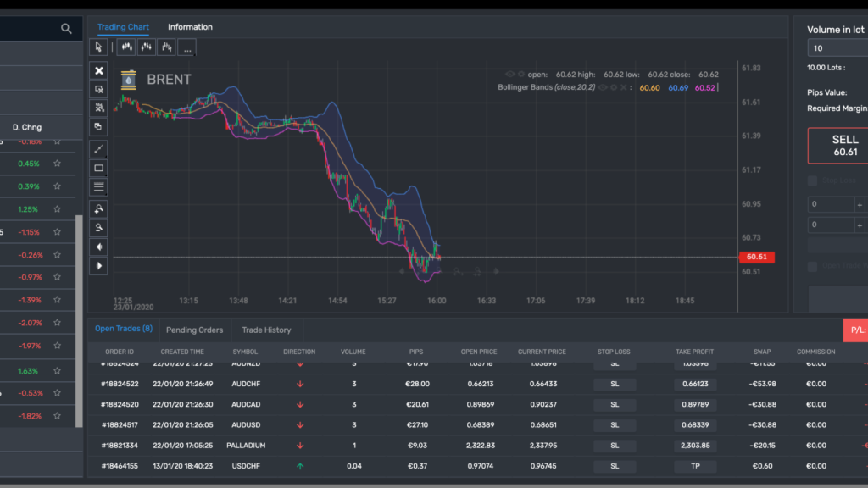Select the trend line drawing tool

(98, 149)
